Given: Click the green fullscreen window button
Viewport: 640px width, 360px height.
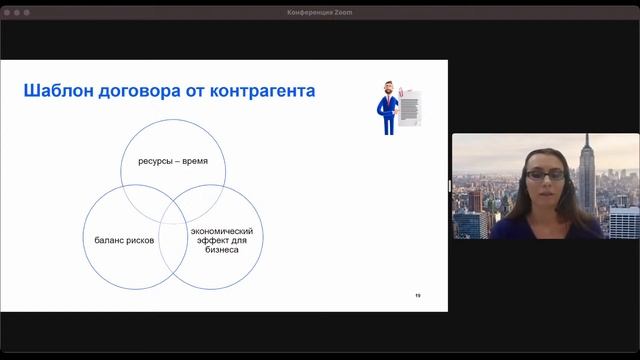Looking at the screenshot, I should tap(27, 13).
